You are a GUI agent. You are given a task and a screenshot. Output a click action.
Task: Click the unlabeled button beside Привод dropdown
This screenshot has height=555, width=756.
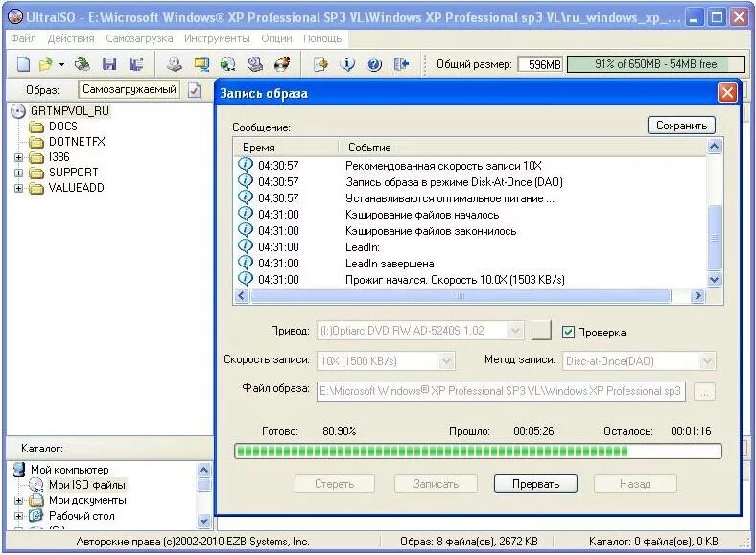[x=541, y=331]
